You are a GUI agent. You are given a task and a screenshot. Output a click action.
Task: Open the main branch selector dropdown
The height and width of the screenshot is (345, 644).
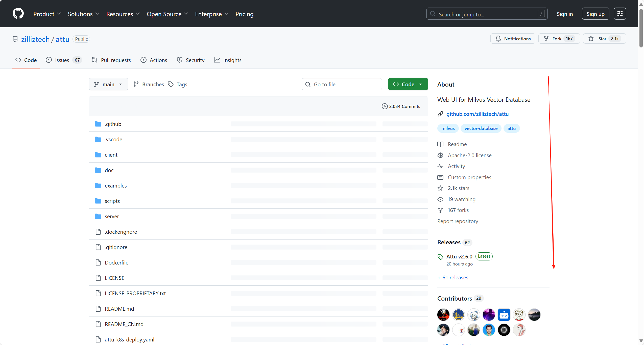pyautogui.click(x=108, y=84)
